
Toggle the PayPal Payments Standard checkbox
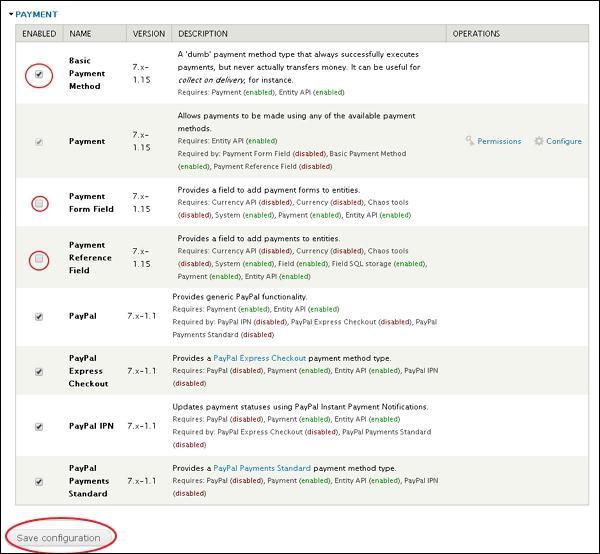tap(39, 482)
